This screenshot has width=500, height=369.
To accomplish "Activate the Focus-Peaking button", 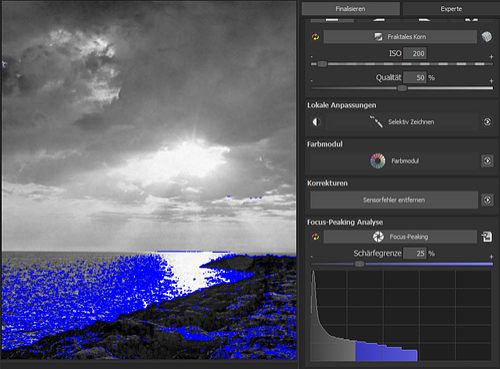I will click(x=400, y=237).
